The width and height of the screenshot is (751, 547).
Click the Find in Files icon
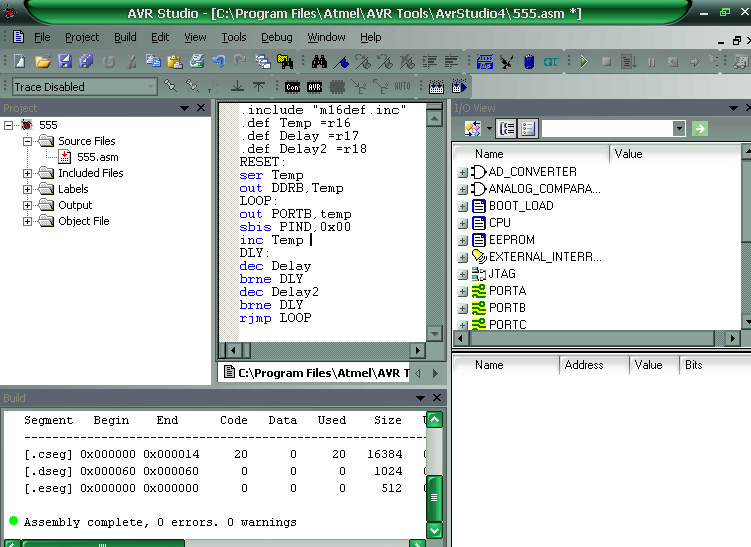(285, 61)
